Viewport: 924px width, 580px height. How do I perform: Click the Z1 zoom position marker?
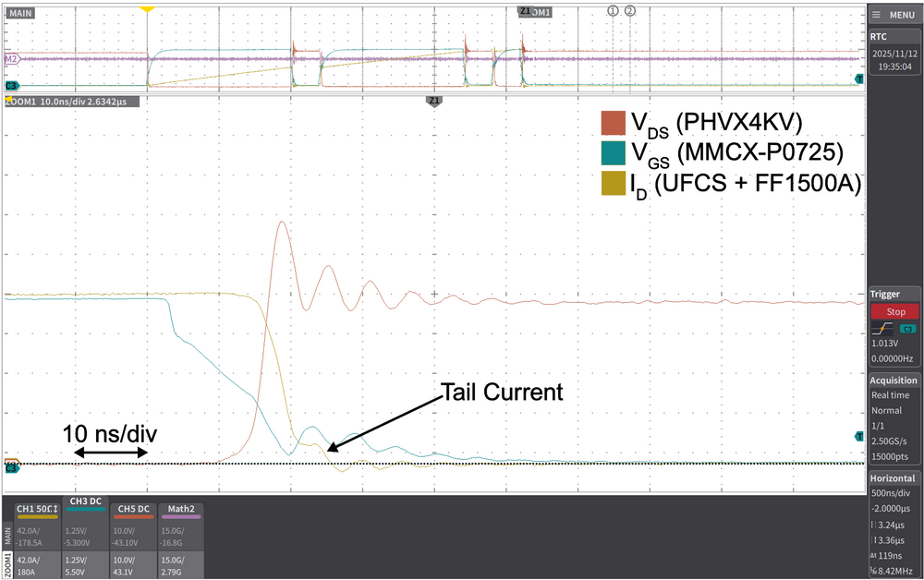[x=434, y=102]
